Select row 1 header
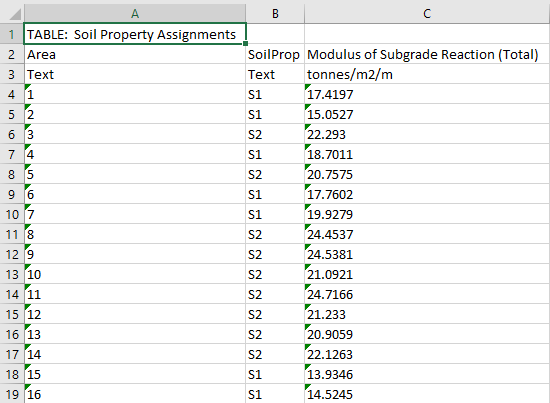 12,34
